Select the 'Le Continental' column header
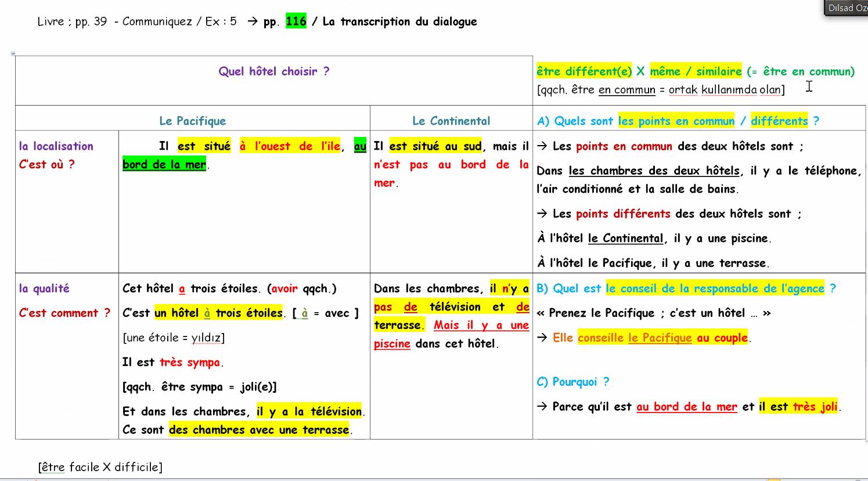The image size is (868, 481). 451,121
